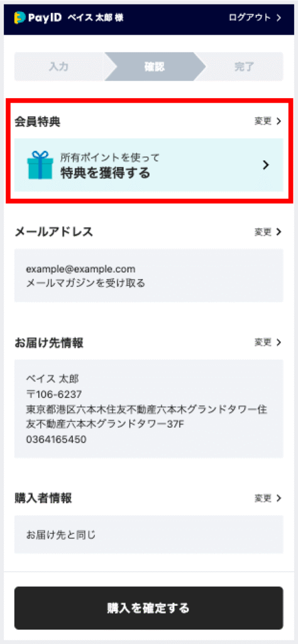Click chevron beside 購入者情報 変更
The height and width of the screenshot is (644, 298).
(x=279, y=499)
